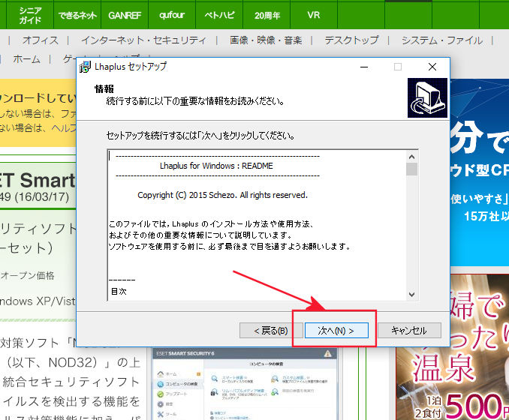The width and height of the screenshot is (509, 420).
Task: Open VR tab in browser page
Action: [314, 15]
